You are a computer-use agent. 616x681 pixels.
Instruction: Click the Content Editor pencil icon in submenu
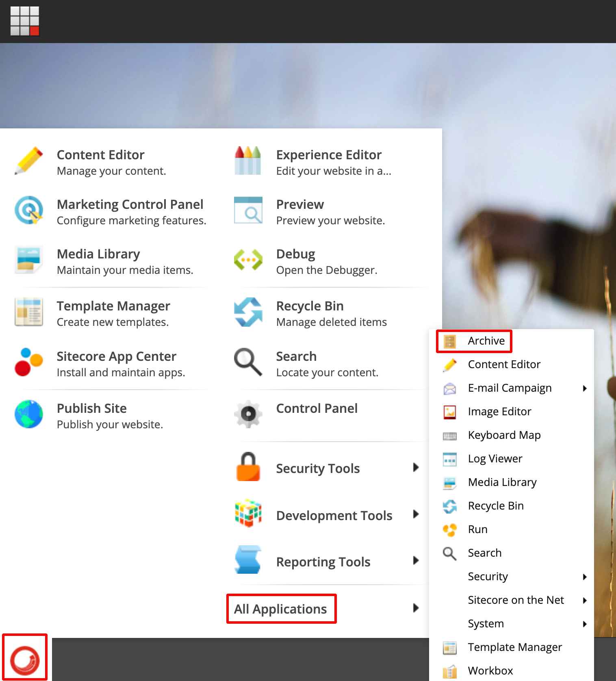tap(450, 365)
